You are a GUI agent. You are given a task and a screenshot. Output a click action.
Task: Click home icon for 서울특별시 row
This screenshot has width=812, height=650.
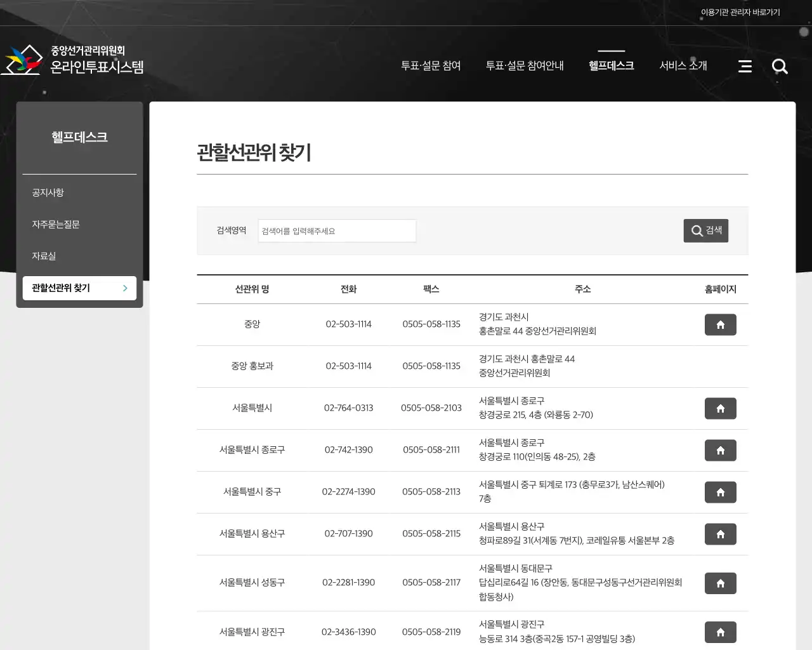click(x=720, y=408)
